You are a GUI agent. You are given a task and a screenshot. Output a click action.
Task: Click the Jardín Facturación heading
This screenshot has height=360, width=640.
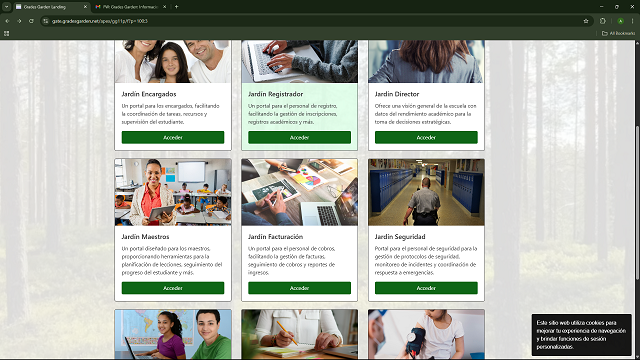pyautogui.click(x=276, y=237)
